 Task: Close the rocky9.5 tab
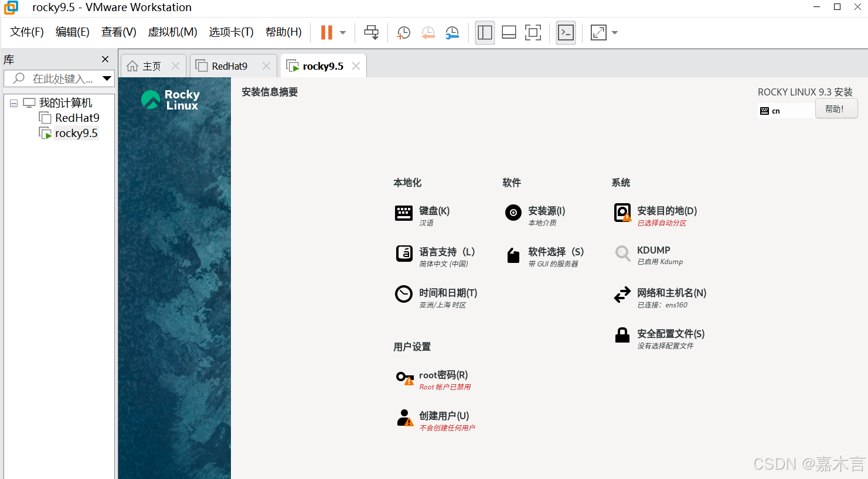point(356,66)
